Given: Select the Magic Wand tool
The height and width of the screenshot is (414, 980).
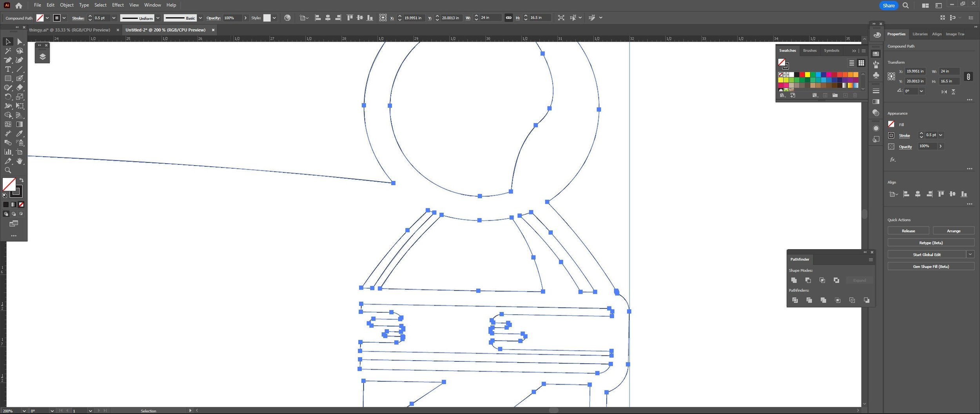Looking at the screenshot, I should tap(8, 51).
